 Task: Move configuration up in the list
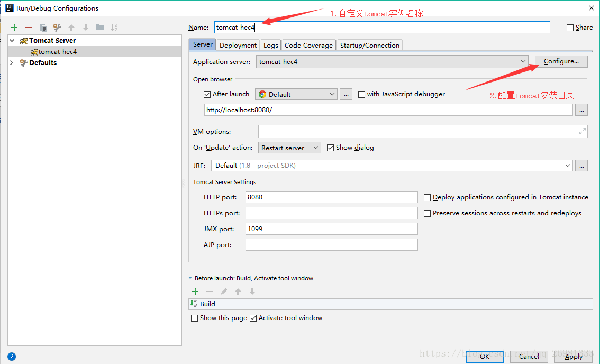click(71, 28)
